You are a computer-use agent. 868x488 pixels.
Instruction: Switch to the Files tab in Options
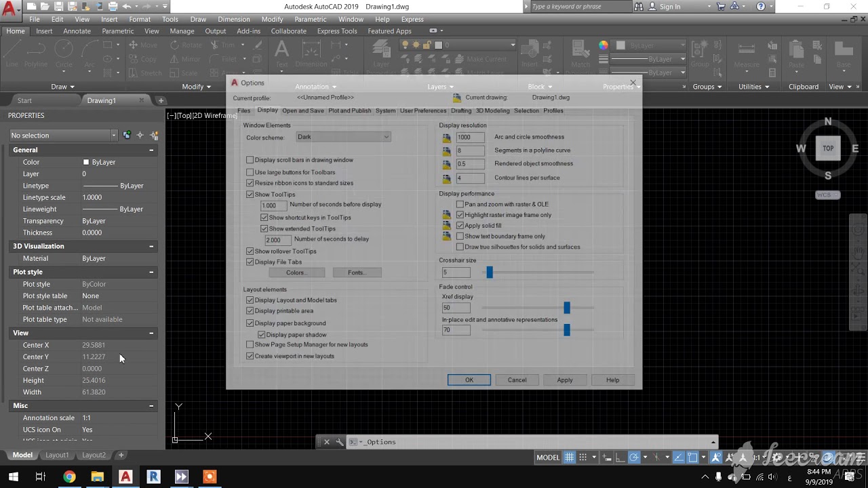coord(244,110)
